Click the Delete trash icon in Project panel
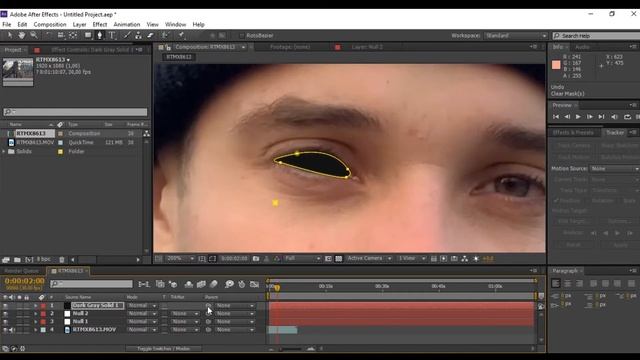The image size is (640, 360). pyautogui.click(x=62, y=260)
